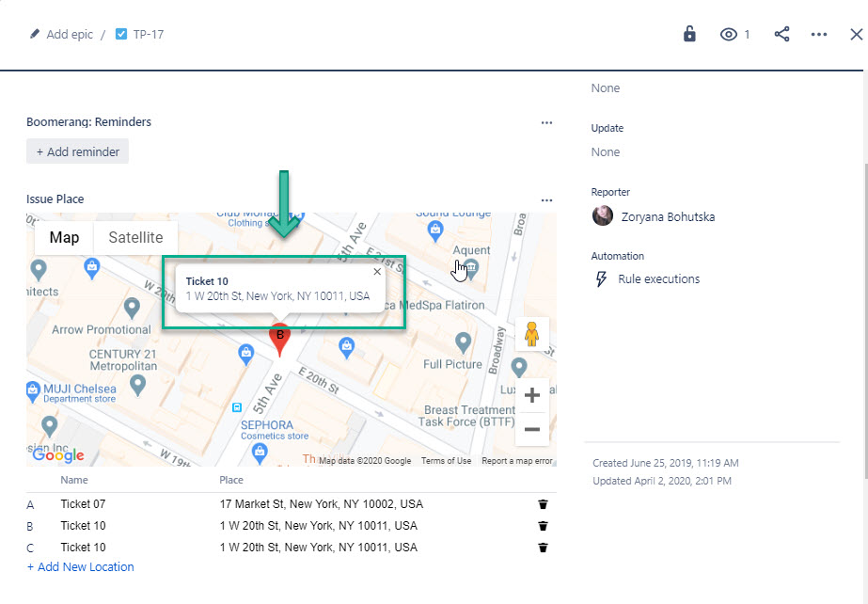The image size is (868, 604).
Task: Switch to the Map view tab
Action: [x=64, y=238]
